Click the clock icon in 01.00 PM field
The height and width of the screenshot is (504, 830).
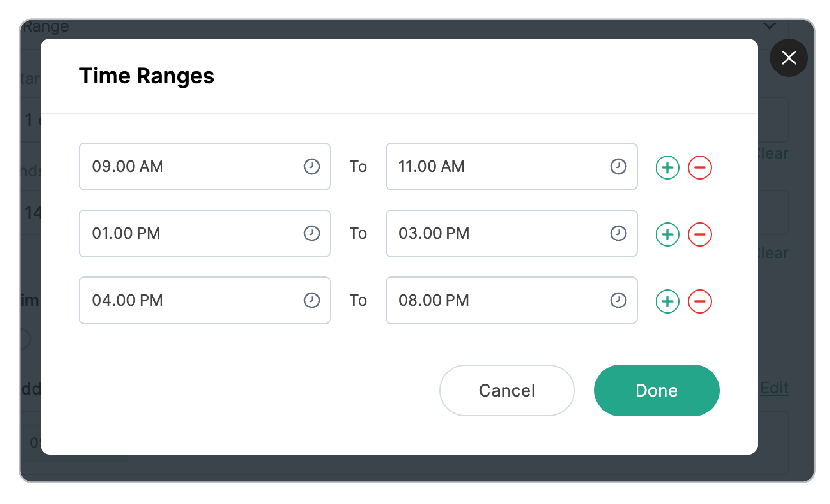[x=311, y=234]
